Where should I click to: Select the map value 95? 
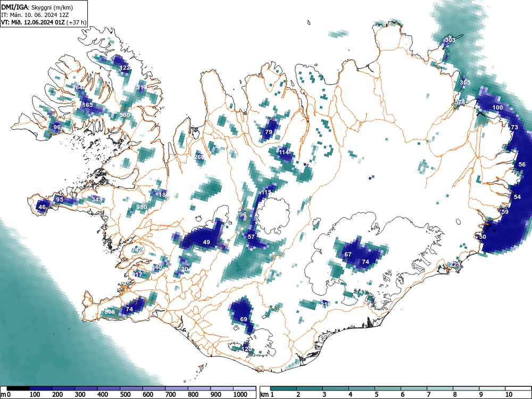60,199
